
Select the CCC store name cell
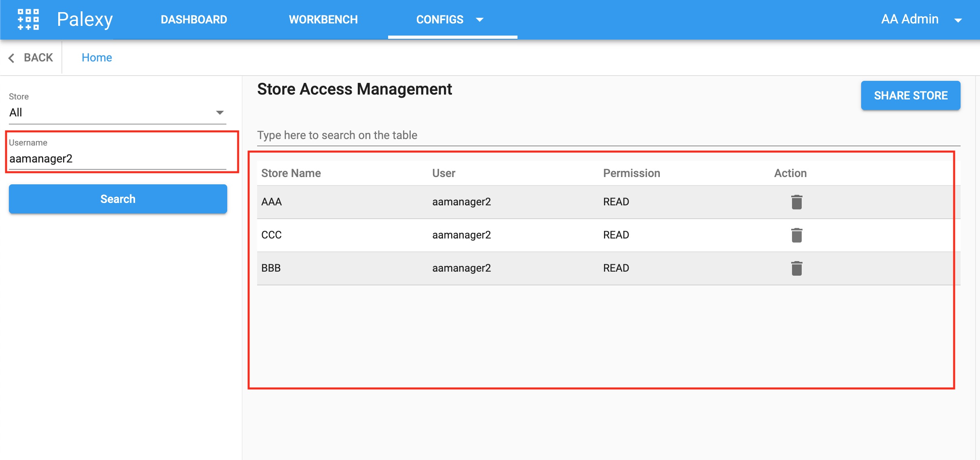pos(271,235)
